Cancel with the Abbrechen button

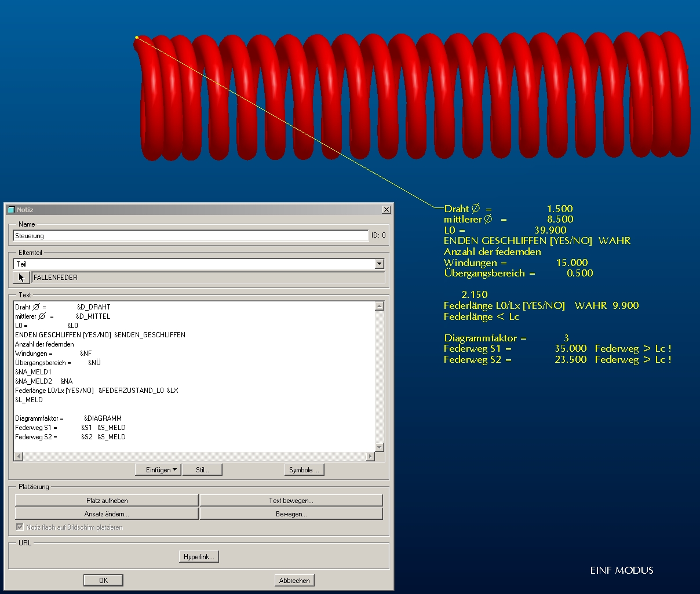click(x=294, y=580)
